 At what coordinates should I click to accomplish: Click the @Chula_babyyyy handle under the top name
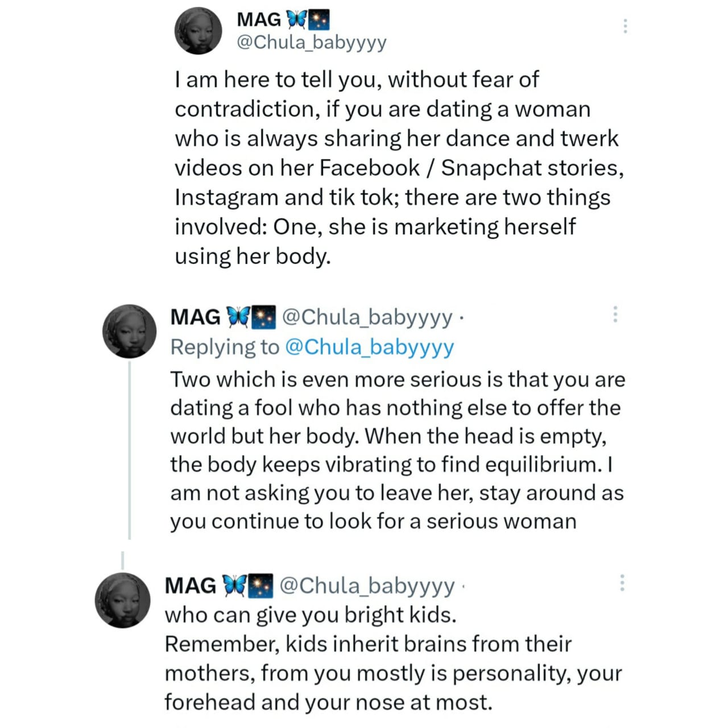(x=311, y=43)
